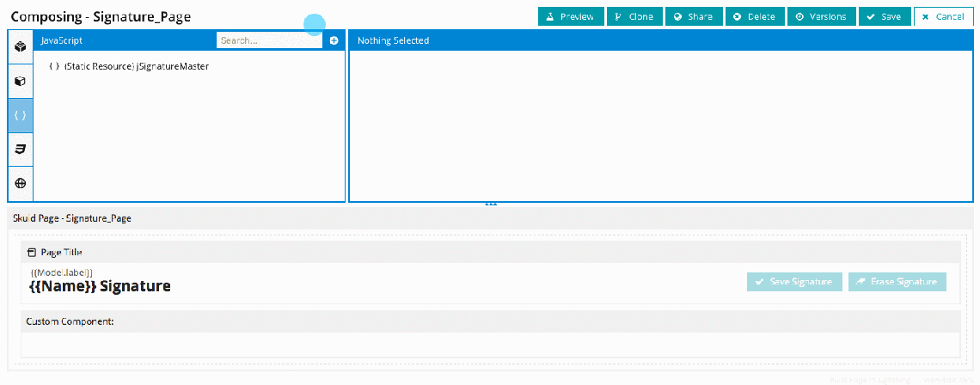Click the {{Name}} Signature title text
The height and width of the screenshot is (385, 980).
point(100,286)
